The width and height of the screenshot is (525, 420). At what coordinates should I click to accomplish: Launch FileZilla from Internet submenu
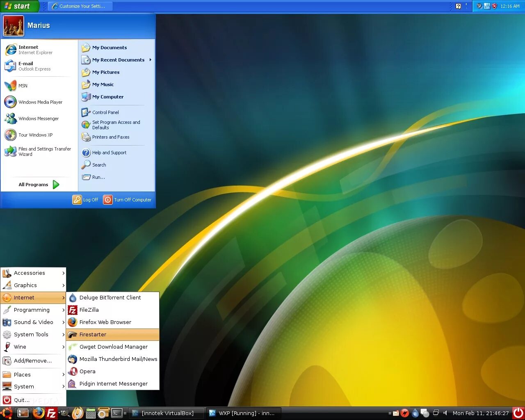pyautogui.click(x=113, y=310)
